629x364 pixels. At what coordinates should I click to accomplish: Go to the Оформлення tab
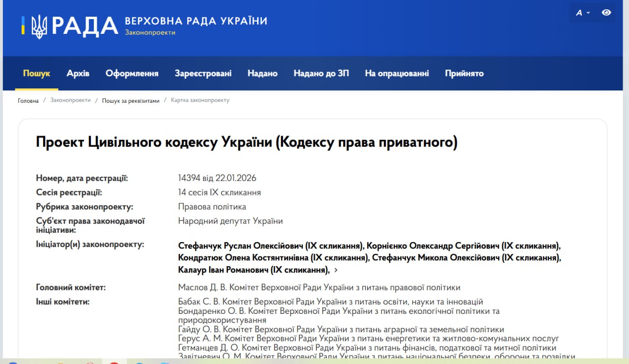(x=132, y=74)
